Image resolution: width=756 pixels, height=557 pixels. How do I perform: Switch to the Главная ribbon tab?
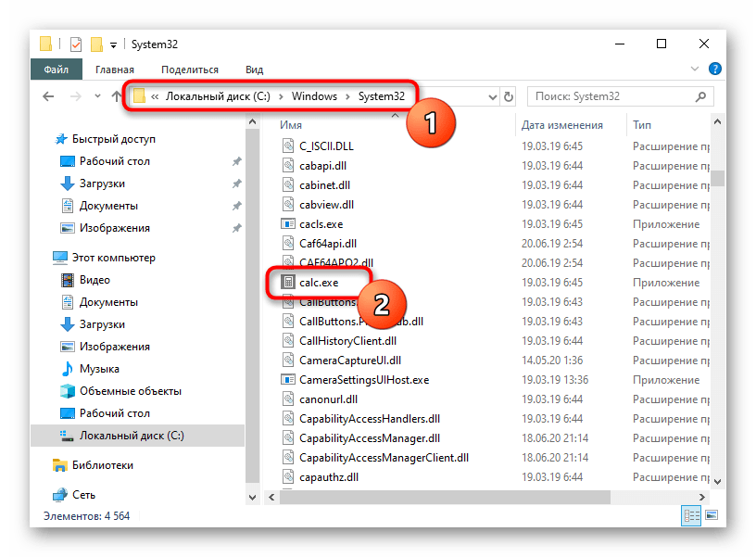point(115,70)
